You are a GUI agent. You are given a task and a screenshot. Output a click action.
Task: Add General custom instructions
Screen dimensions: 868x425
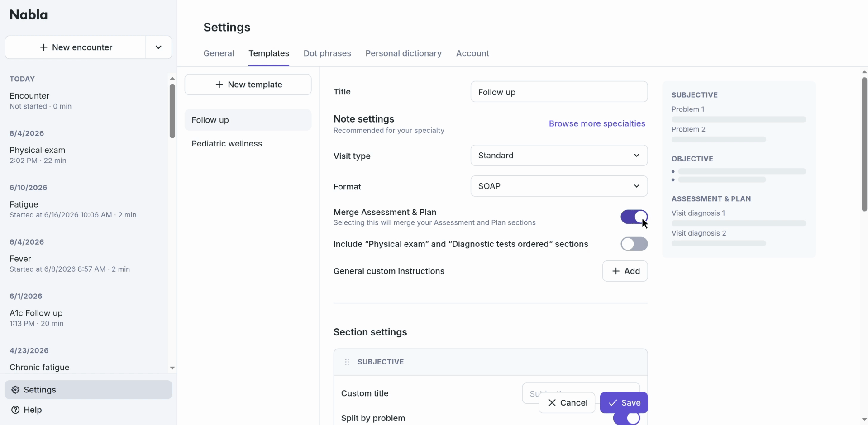(625, 271)
